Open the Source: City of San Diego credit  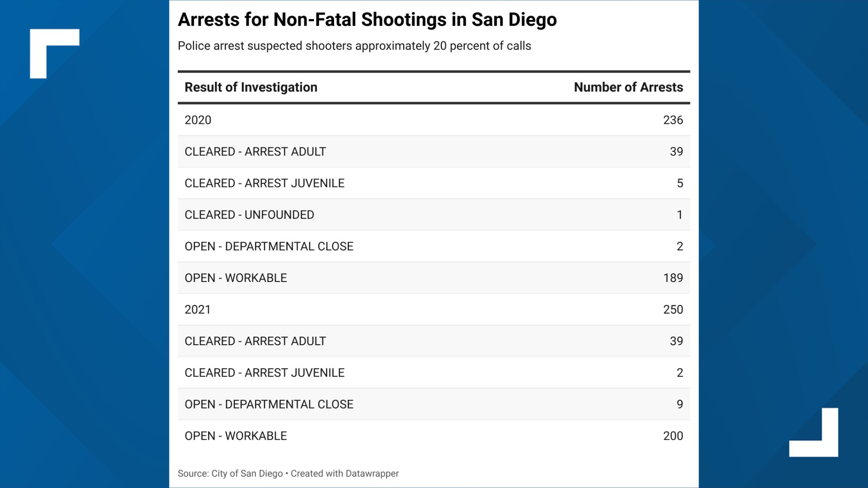230,474
